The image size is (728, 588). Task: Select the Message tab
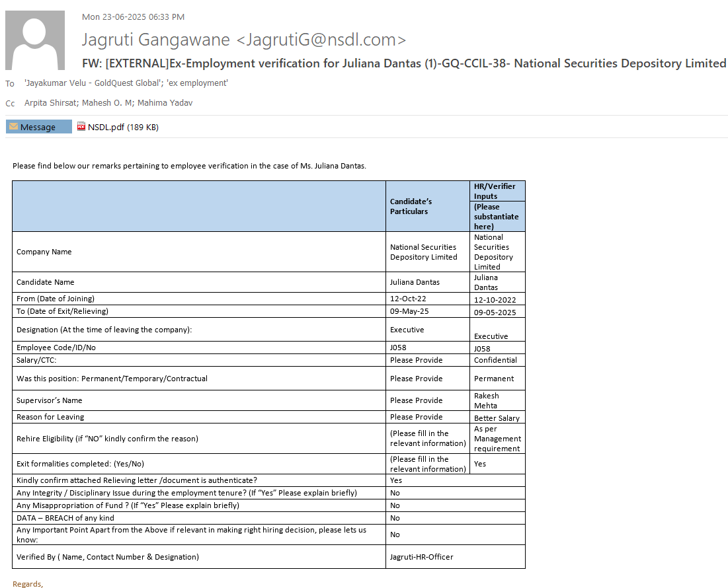(x=38, y=127)
